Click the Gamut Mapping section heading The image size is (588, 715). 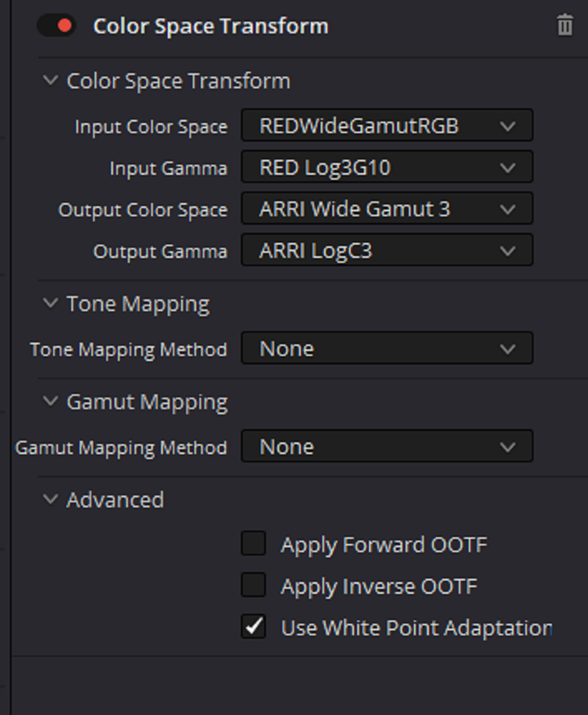click(x=147, y=402)
